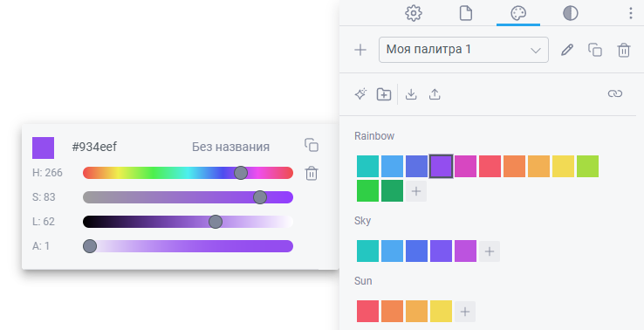Open the three-dot more menu
The width and height of the screenshot is (644, 330).
tap(630, 13)
